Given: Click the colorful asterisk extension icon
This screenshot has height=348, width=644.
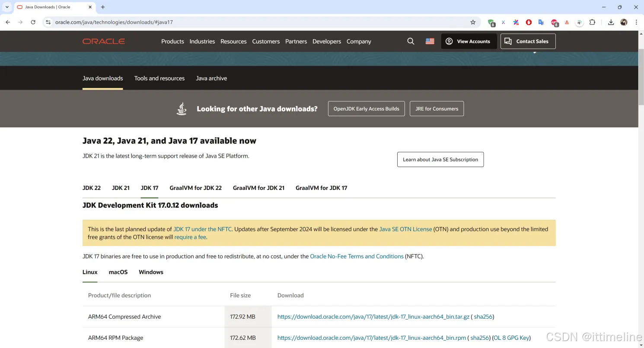Looking at the screenshot, I should point(516,22).
